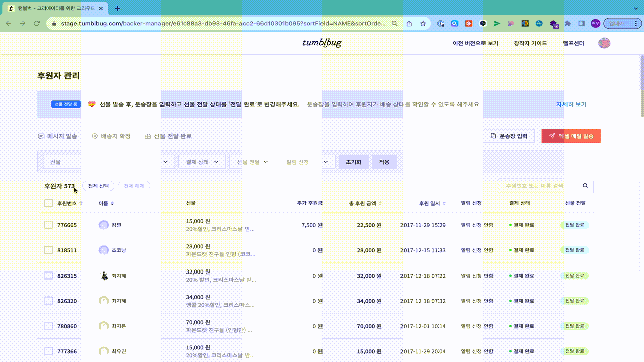Check the box for backer 777366
The image size is (644, 362).
[x=48, y=351]
